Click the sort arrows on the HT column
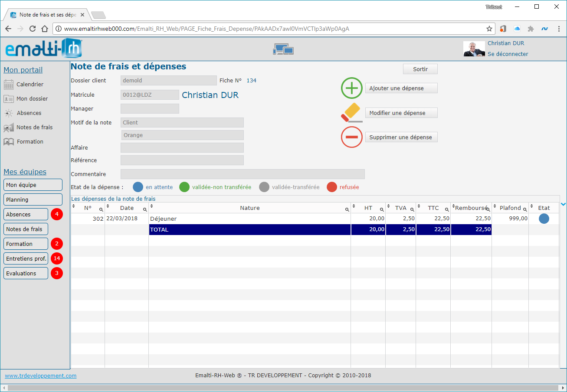Image resolution: width=567 pixels, height=392 pixels. pyautogui.click(x=354, y=206)
